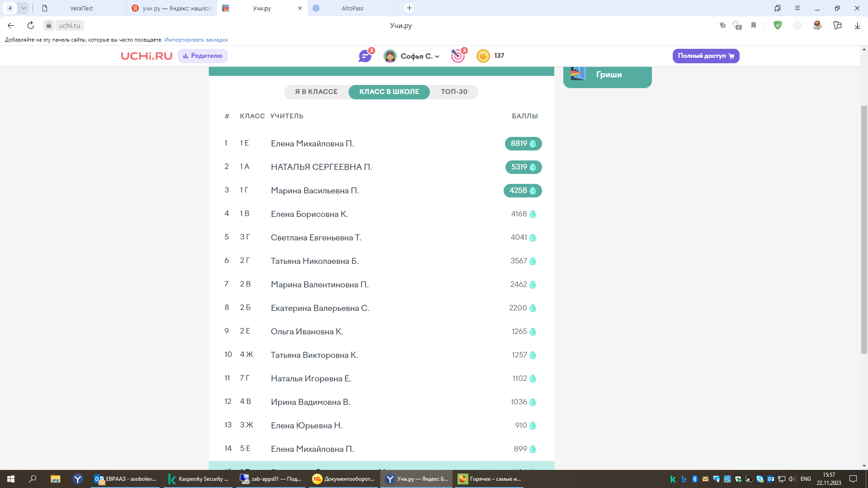
Task: Open the bookmarks collection icon in the title bar
Action: coord(778,8)
